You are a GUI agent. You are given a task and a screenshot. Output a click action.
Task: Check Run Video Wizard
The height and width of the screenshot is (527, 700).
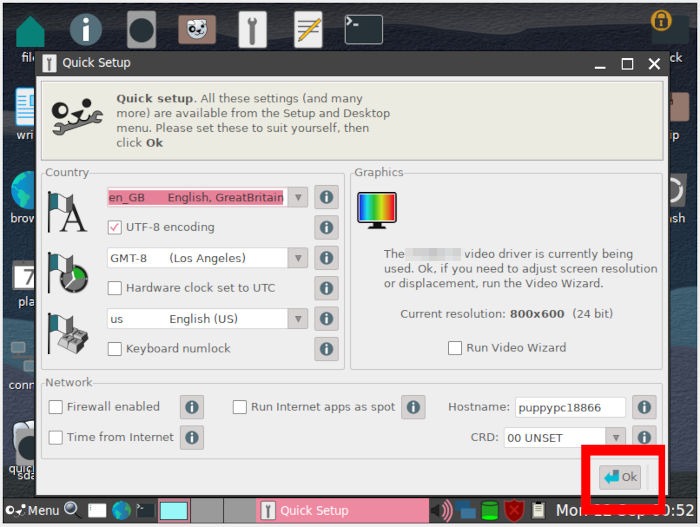click(x=455, y=347)
